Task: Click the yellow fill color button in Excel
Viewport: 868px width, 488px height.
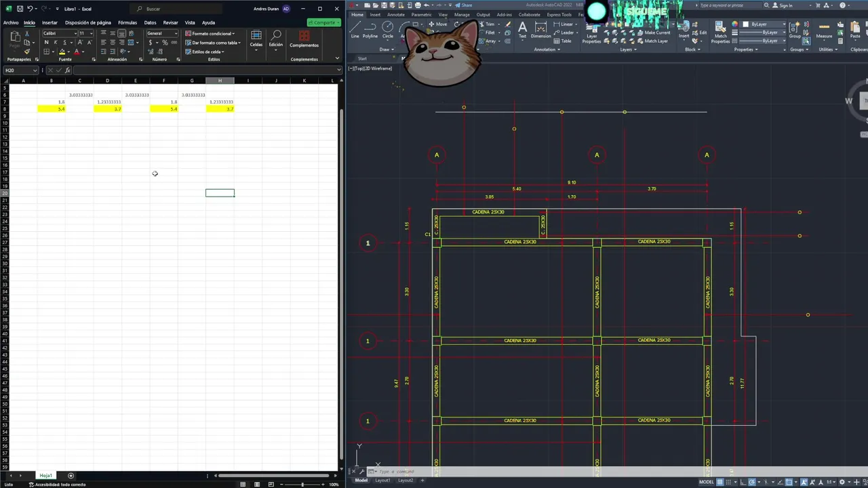Action: coord(62,52)
